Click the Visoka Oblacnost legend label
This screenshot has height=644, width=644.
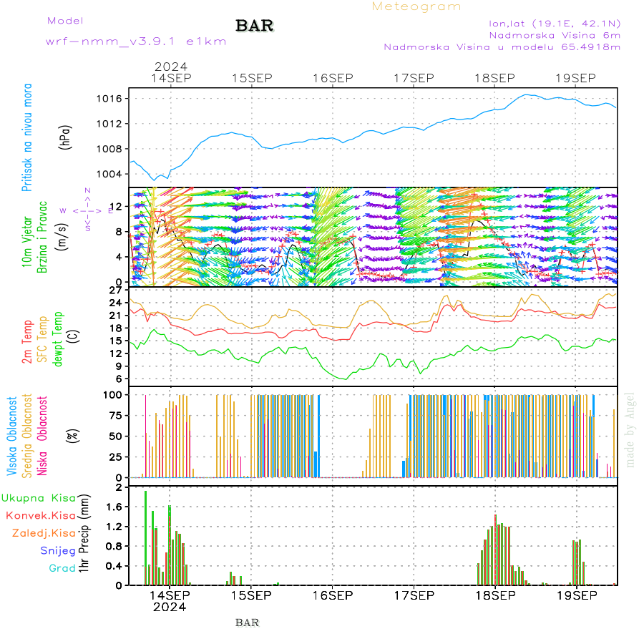[x=12, y=436]
